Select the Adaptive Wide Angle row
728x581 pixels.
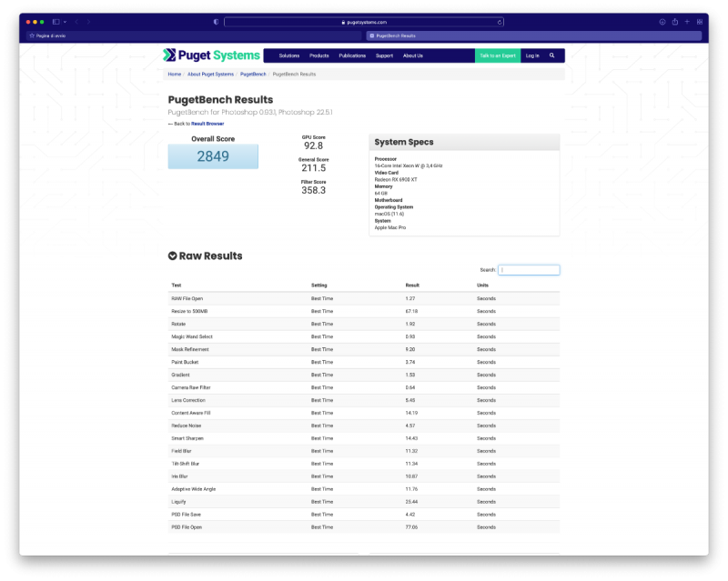[x=363, y=489]
